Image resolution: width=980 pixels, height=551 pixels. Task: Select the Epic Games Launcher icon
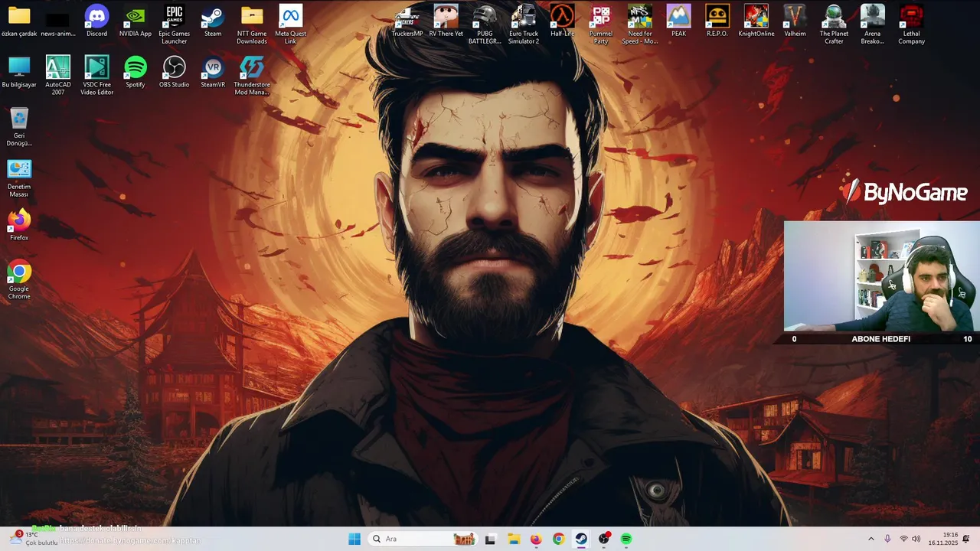pos(175,24)
